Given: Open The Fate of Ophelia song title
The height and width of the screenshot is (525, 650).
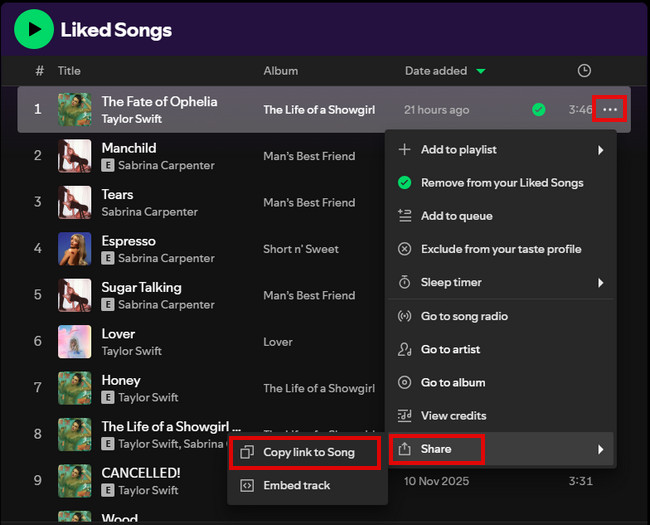Looking at the screenshot, I should click(160, 102).
